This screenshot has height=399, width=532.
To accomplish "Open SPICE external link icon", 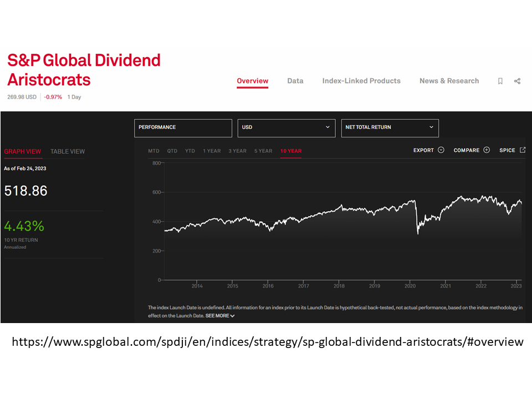I will [523, 150].
